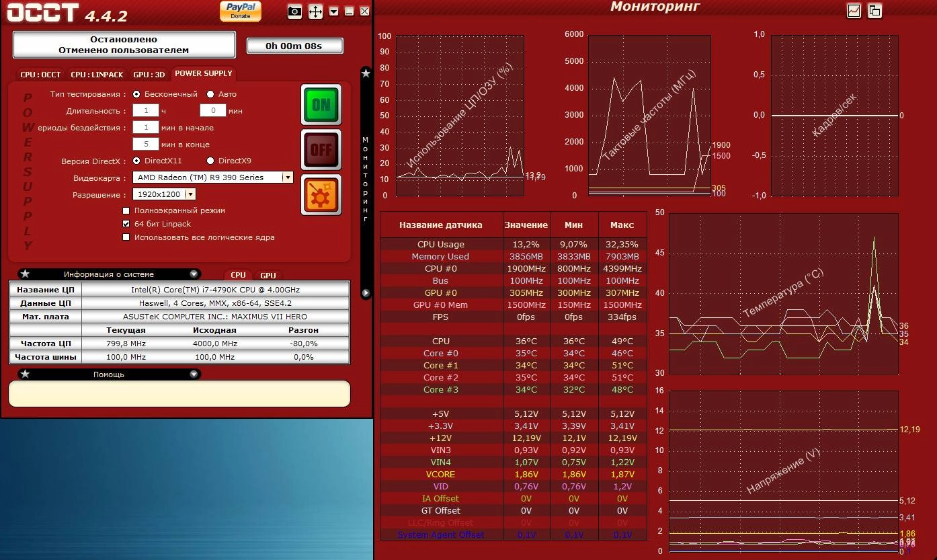937x560 pixels.
Task: Enable Полноэкранный режим checkbox
Action: click(x=126, y=210)
